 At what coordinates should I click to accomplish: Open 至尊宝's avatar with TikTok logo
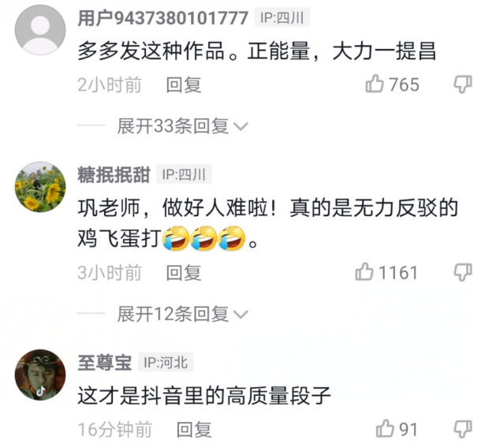[40, 375]
